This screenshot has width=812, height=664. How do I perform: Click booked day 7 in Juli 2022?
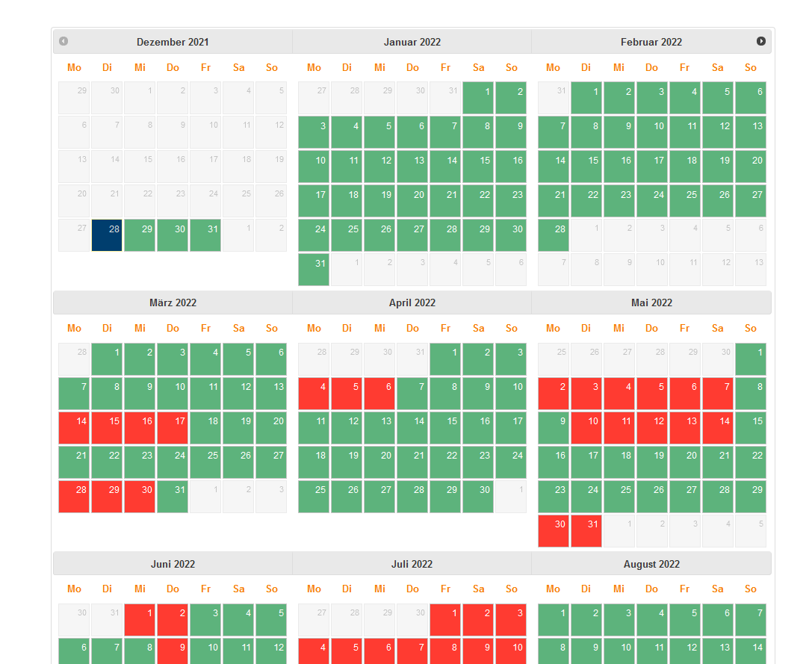412,651
